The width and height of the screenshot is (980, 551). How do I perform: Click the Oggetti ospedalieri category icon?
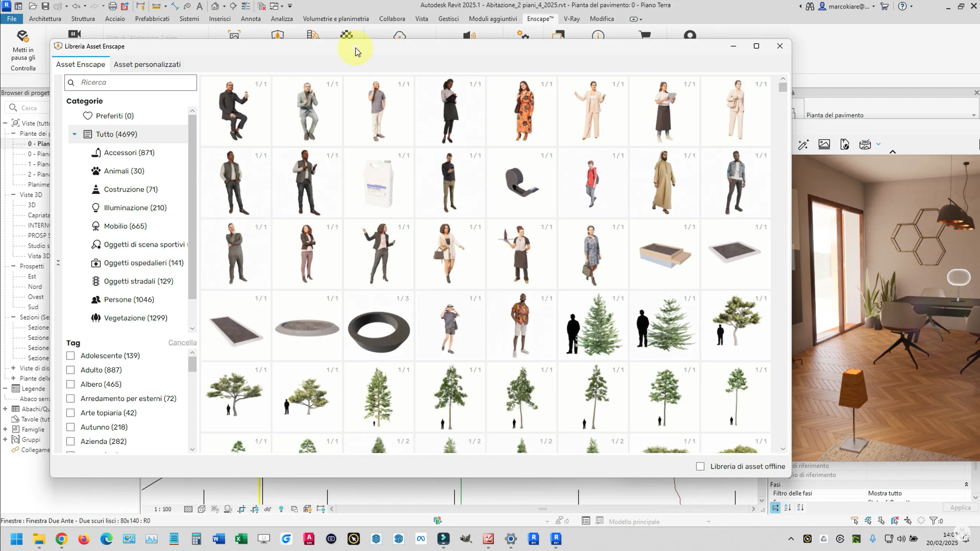96,263
